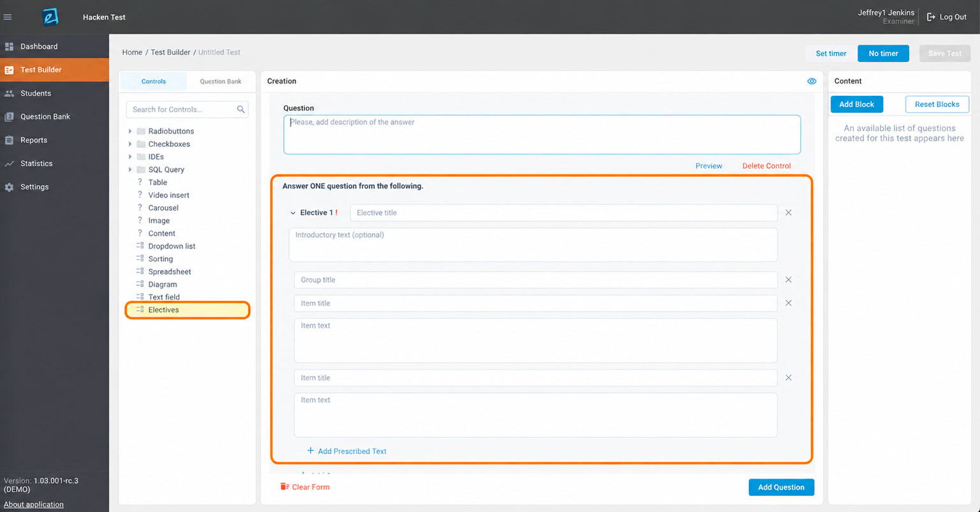Screen dimensions: 980x512
Task: Open the hamburger menu icon
Action: (8, 17)
